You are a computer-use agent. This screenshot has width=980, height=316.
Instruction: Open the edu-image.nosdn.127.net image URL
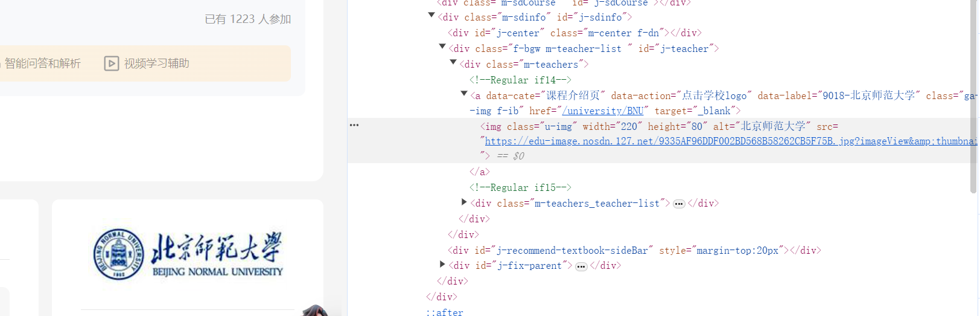(731, 141)
